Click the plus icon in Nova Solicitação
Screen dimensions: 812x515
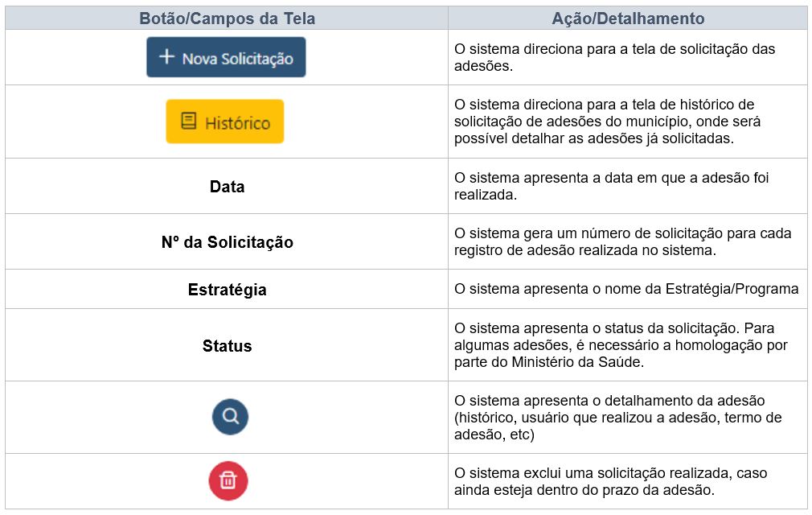166,56
